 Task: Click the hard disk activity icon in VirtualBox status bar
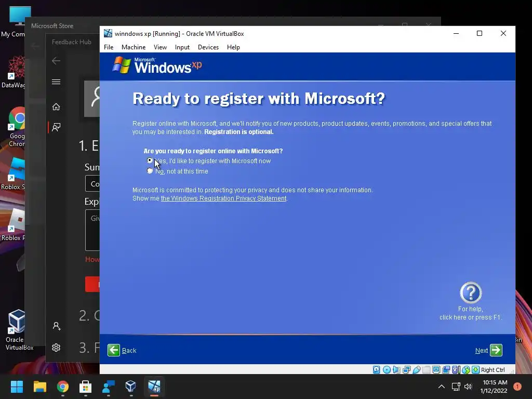click(376, 370)
